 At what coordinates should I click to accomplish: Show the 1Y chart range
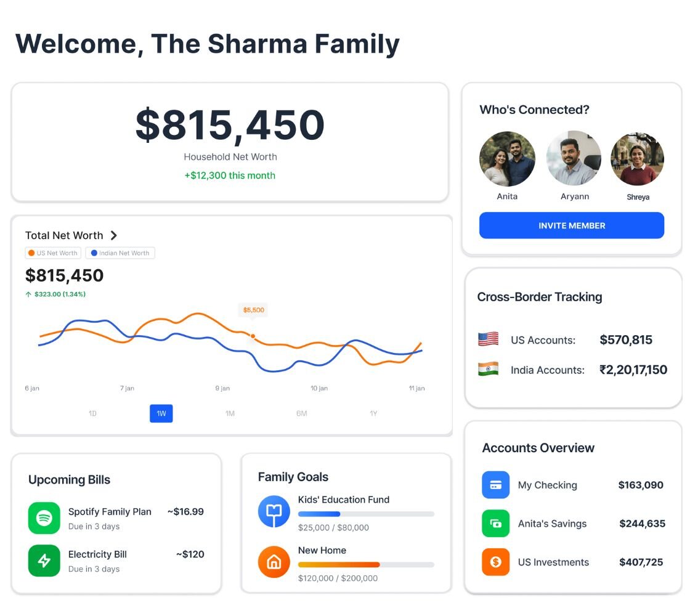[x=373, y=413]
